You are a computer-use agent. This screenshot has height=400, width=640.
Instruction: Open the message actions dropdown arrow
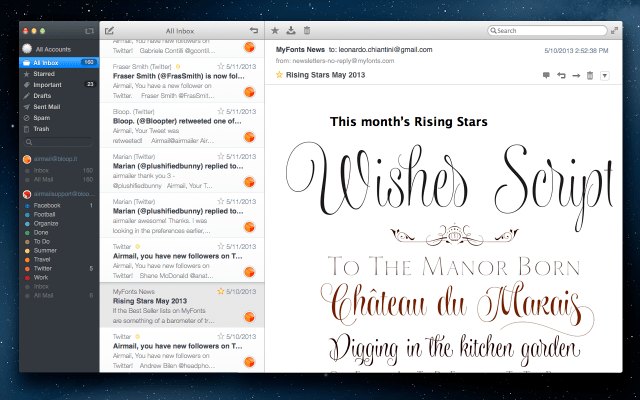pos(605,76)
